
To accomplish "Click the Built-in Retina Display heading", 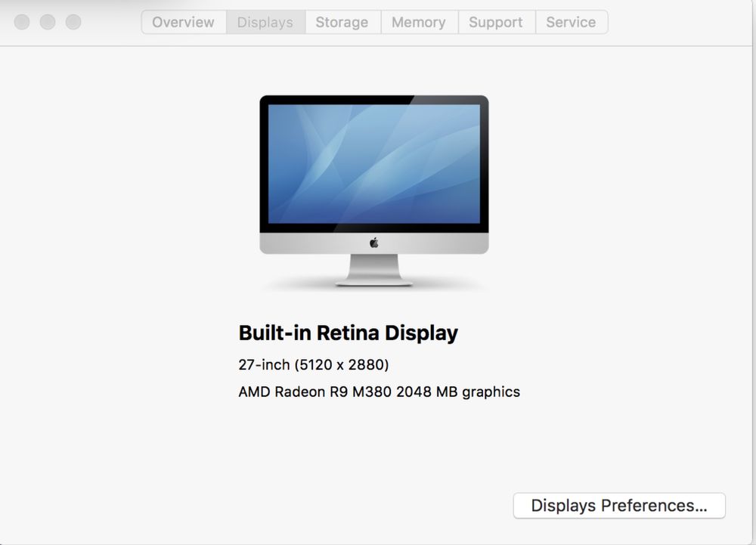I will pos(348,333).
